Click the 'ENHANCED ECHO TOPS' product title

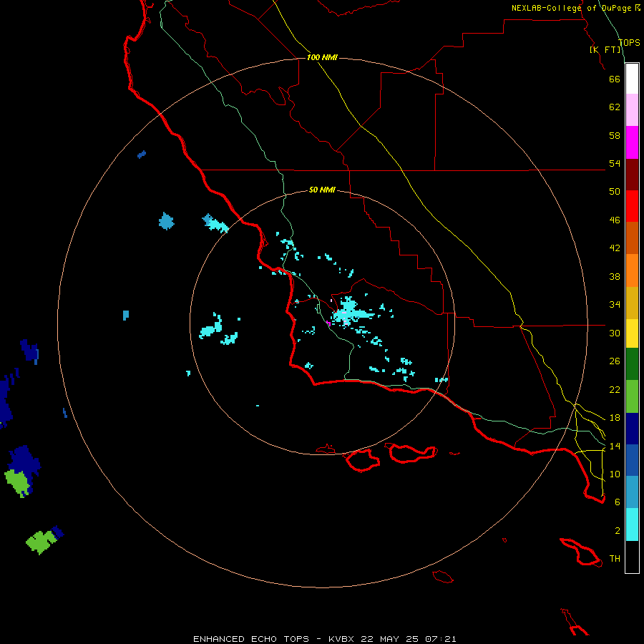click(250, 639)
